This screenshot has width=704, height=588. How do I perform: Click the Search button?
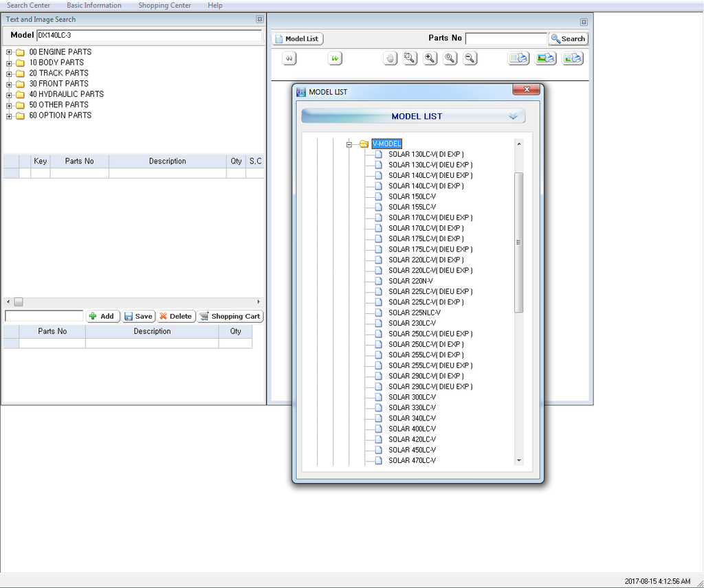click(x=569, y=38)
